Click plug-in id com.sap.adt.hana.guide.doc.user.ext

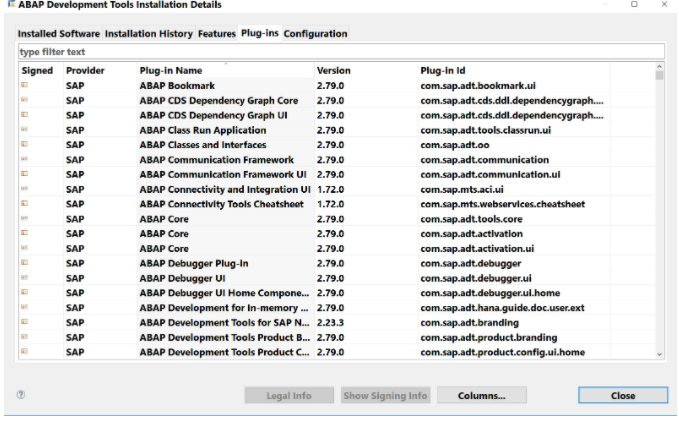[502, 308]
